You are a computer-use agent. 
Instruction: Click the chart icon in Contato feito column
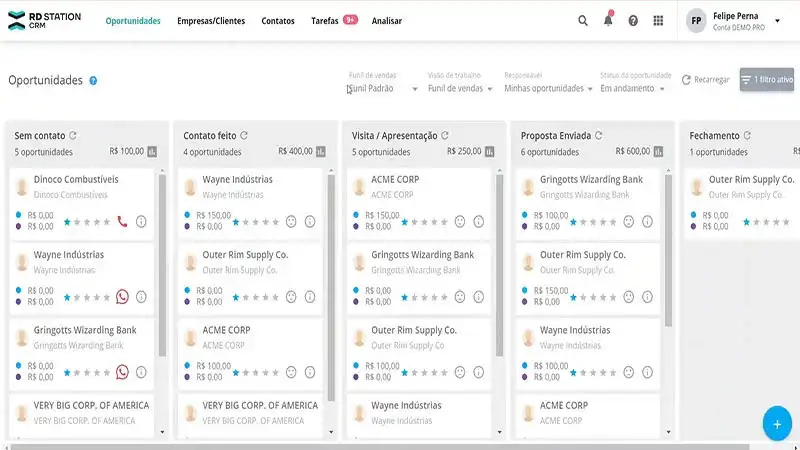coord(321,152)
